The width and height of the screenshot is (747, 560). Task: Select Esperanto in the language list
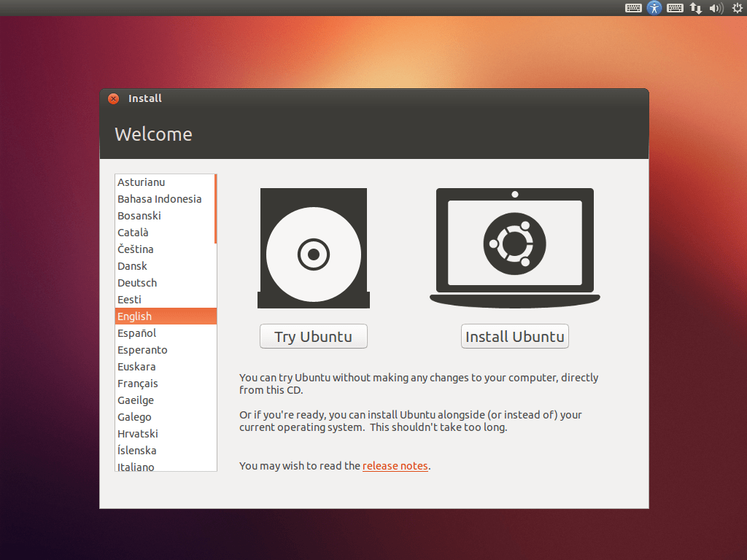(153, 349)
